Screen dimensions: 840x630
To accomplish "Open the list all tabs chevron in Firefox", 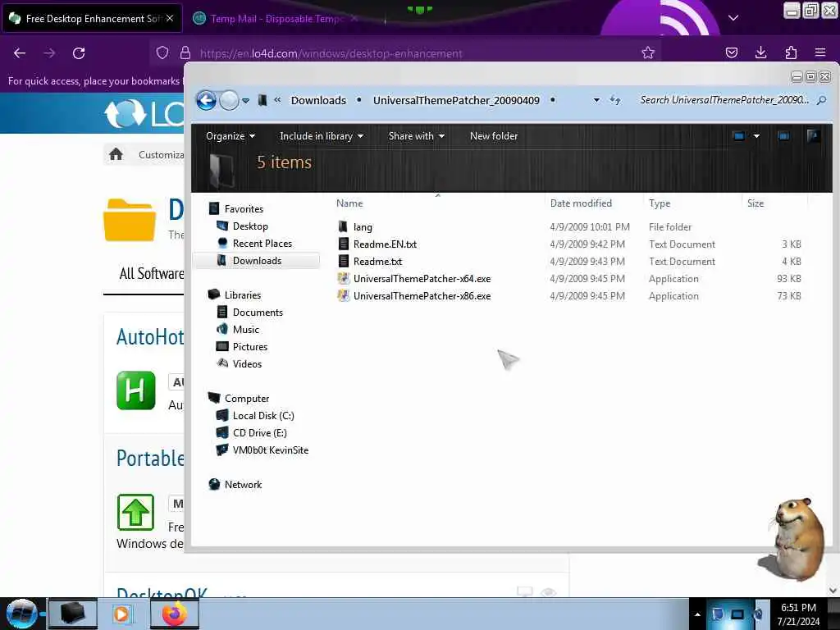I will 733,18.
